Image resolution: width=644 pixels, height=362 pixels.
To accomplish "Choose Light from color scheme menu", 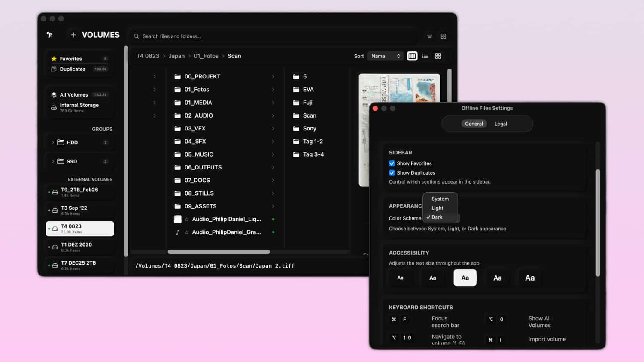I will tap(437, 208).
